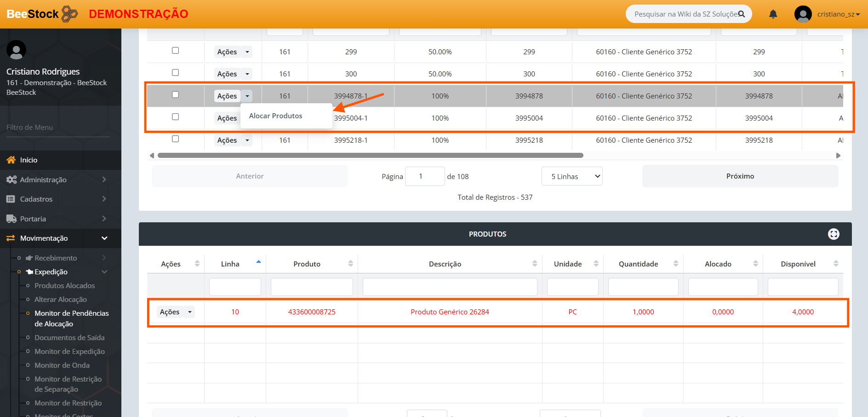
Task: Check the box for row 299
Action: pyautogui.click(x=175, y=51)
